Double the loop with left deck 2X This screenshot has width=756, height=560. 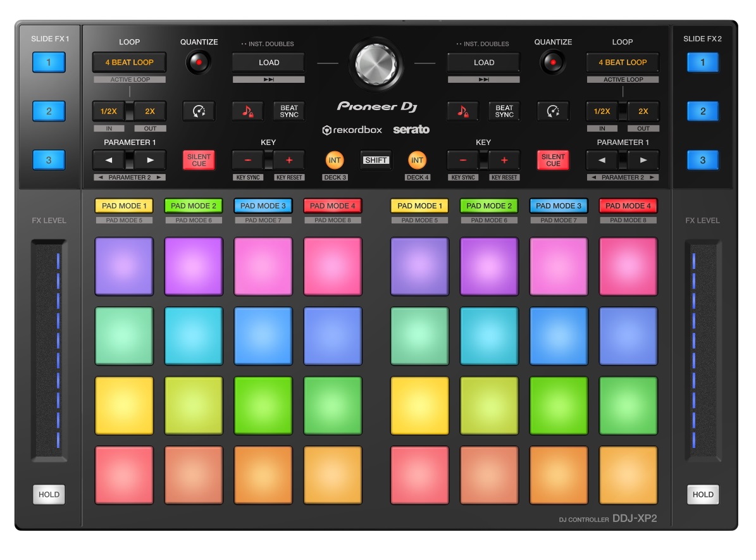pos(150,111)
